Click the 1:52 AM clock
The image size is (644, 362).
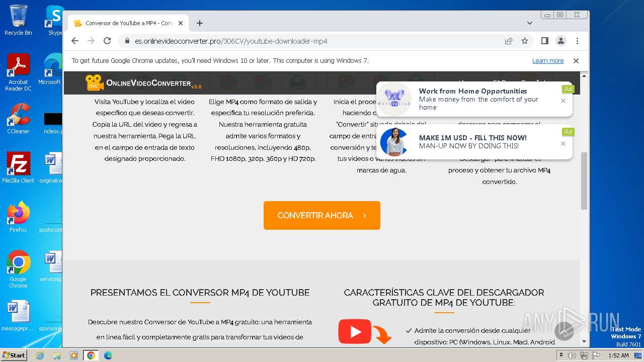click(x=618, y=355)
